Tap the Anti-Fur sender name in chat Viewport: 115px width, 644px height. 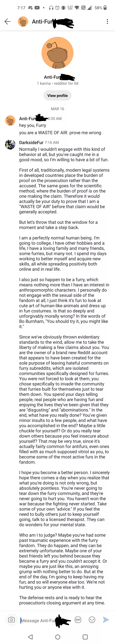tap(27, 119)
